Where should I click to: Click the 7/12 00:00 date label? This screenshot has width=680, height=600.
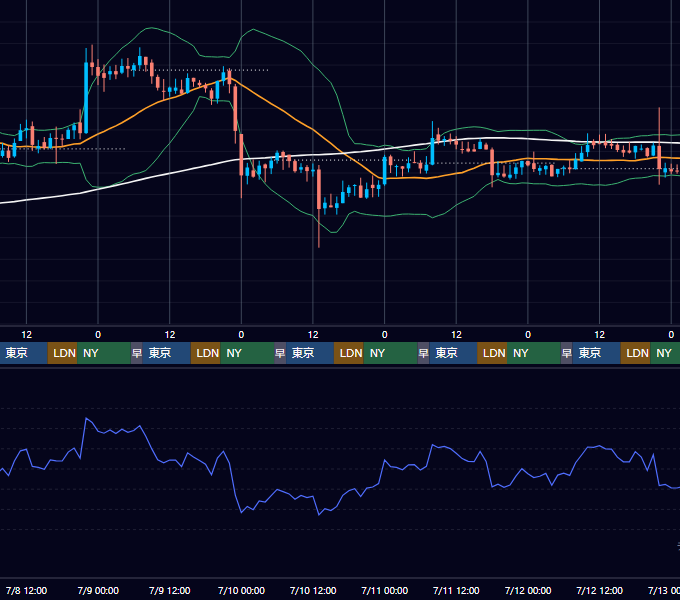[528, 590]
